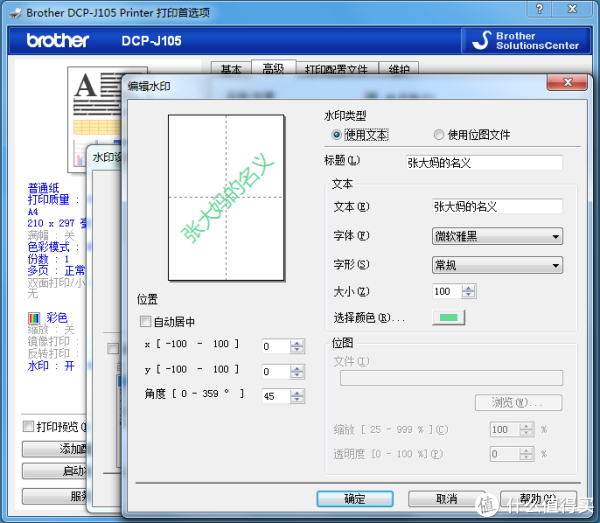Viewport: 600px width, 523px height.
Task: Open the 字体 dropdown showing 微软雅黑
Action: pyautogui.click(x=497, y=236)
